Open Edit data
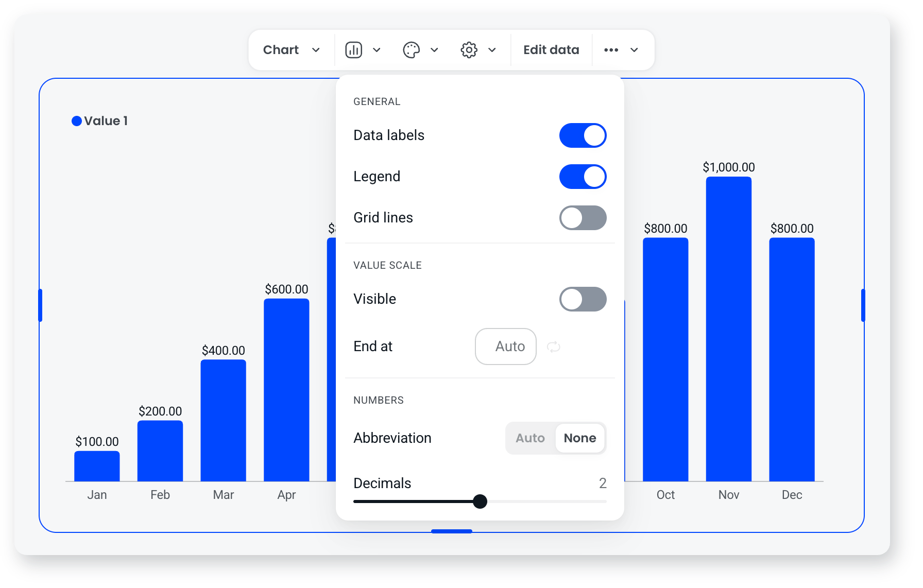 point(551,50)
